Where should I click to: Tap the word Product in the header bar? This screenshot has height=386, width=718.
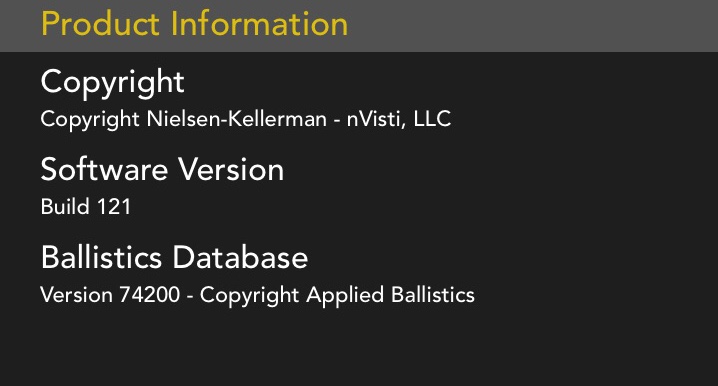[100, 24]
